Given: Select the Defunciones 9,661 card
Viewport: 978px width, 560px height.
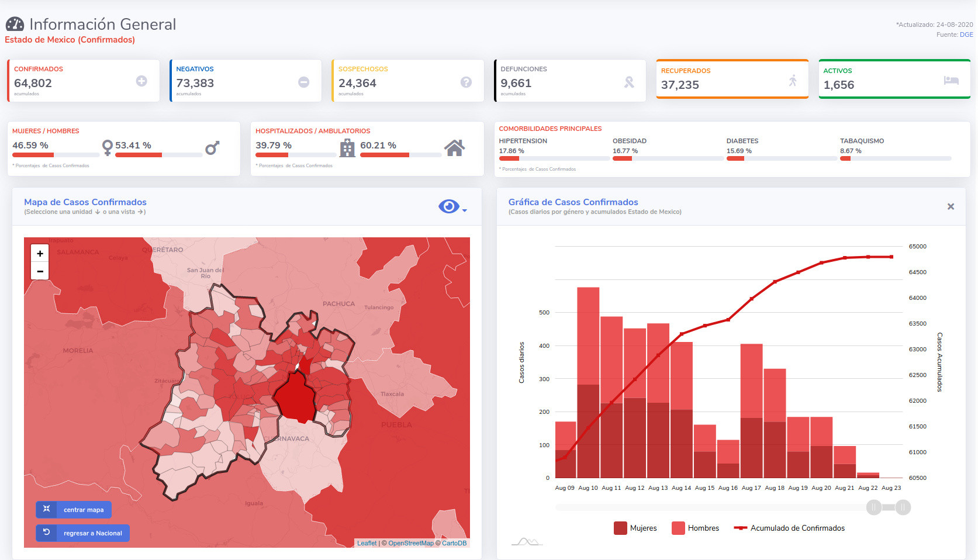Looking at the screenshot, I should (570, 81).
